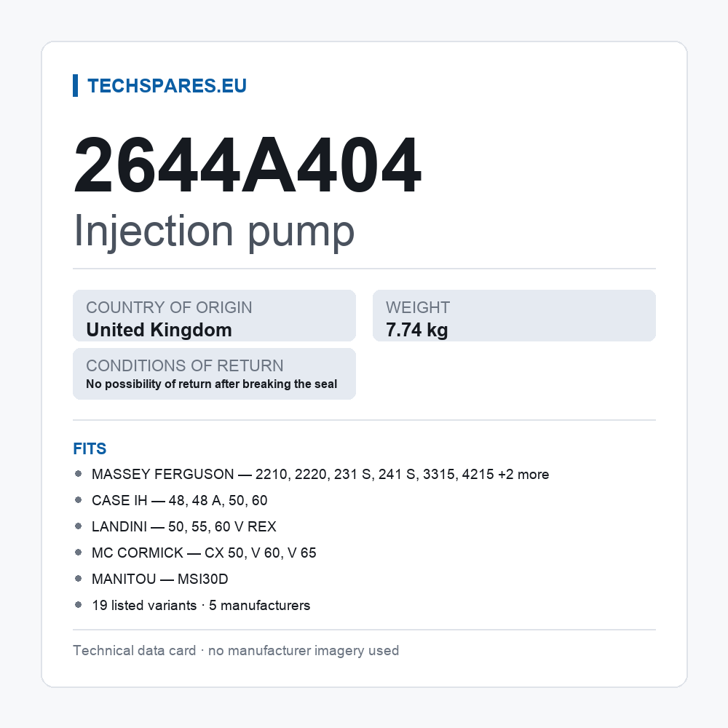Select part number 2644A404 heading
The height and width of the screenshot is (728, 728).
coord(248,165)
